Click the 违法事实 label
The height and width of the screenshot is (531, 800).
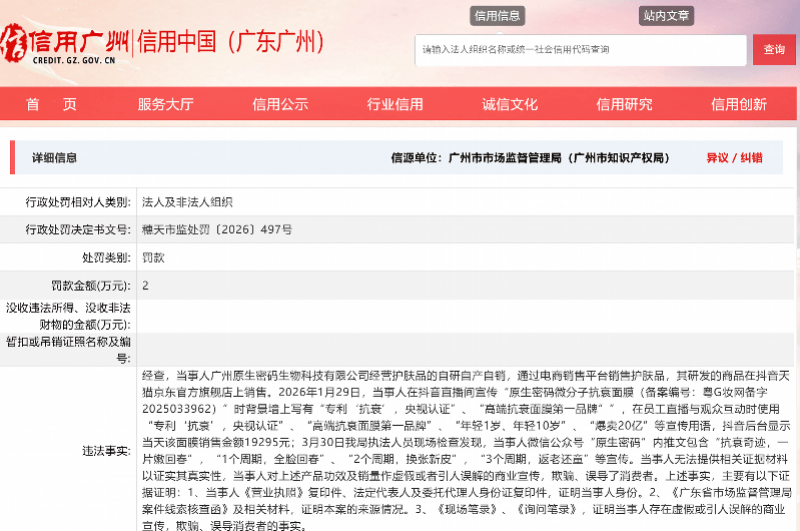pyautogui.click(x=106, y=451)
